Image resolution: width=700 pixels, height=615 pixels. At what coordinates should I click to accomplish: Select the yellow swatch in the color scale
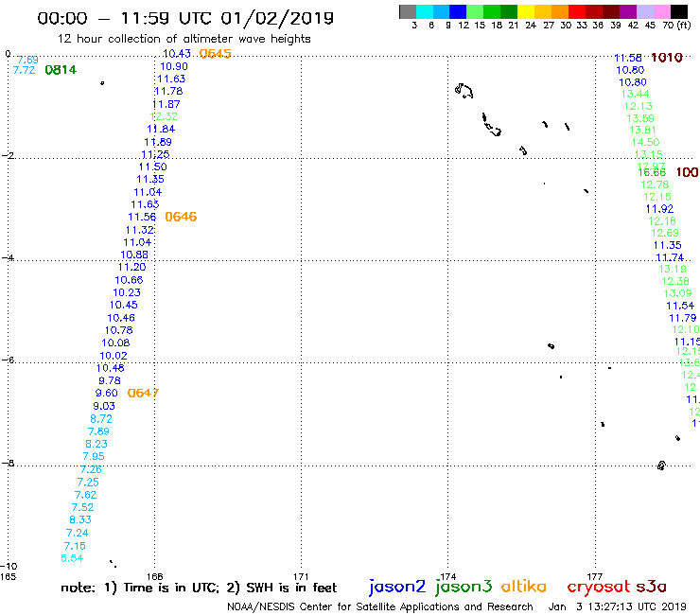526,11
